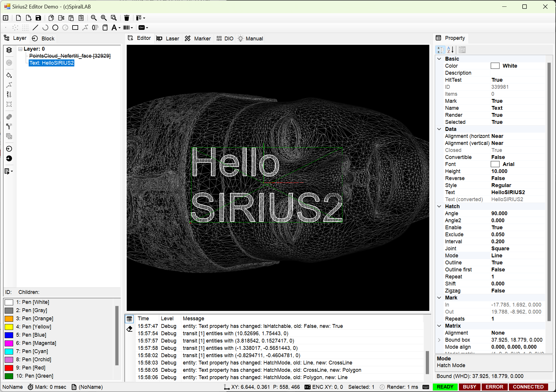Expand the Bound box property
The image size is (556, 392).
(x=439, y=340)
